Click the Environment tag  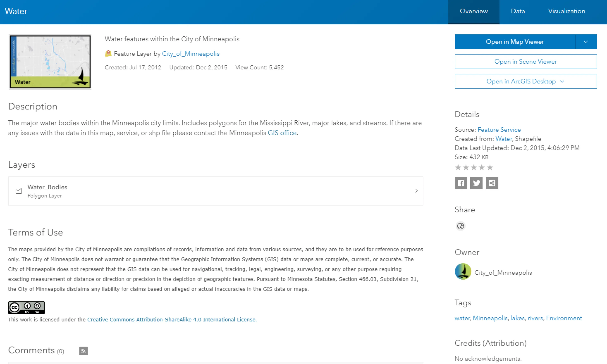tap(564, 318)
